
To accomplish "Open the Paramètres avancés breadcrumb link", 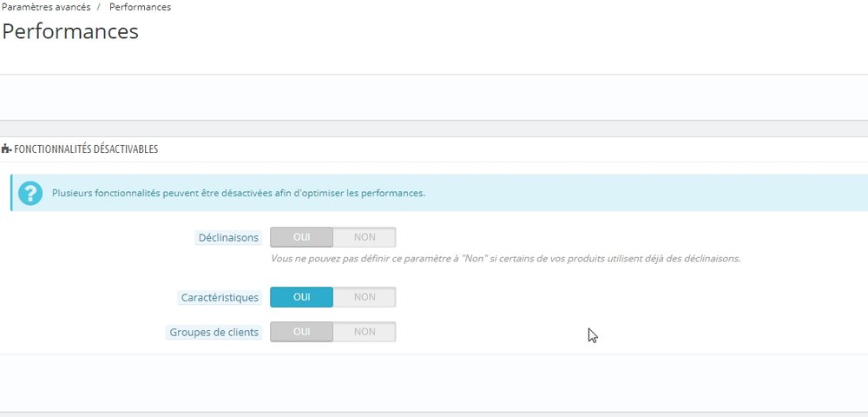I will [x=46, y=7].
